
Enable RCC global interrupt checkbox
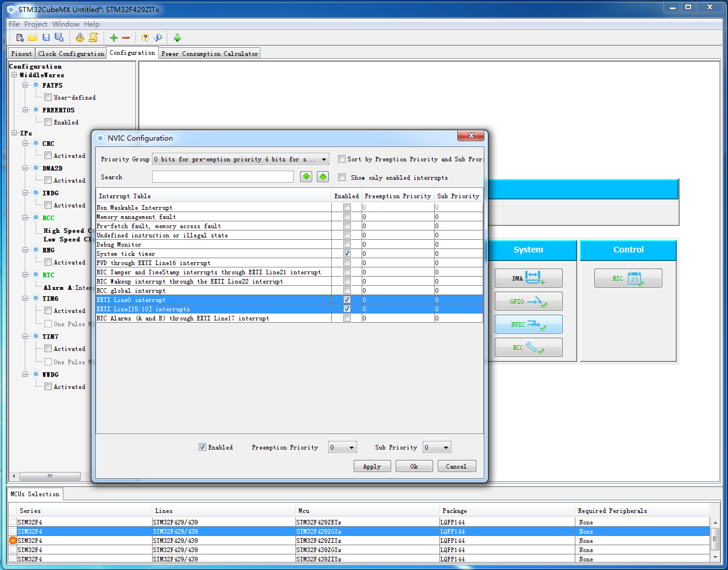point(347,290)
